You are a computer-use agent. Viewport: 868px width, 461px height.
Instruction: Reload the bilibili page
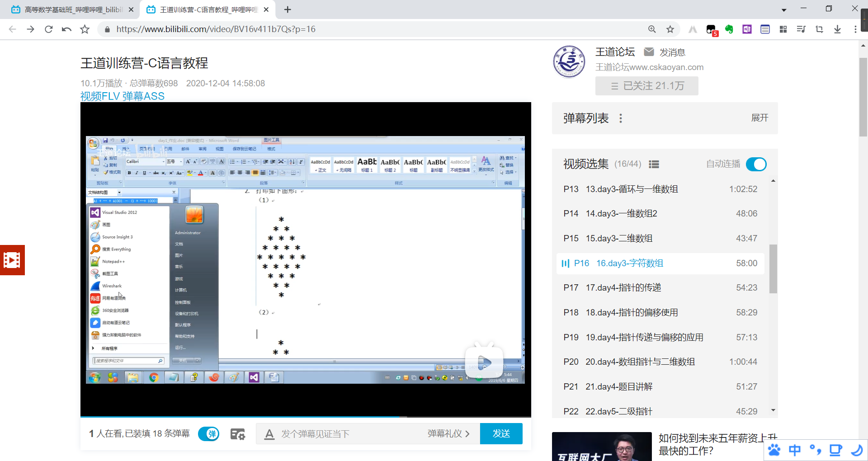pos(48,29)
